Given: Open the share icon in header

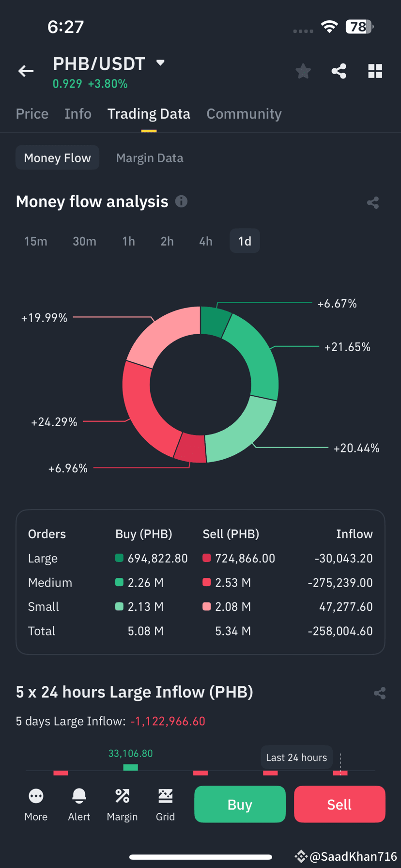Looking at the screenshot, I should pos(339,71).
